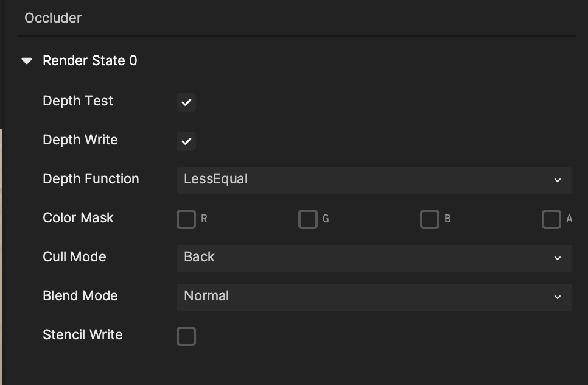Viewport: 588px width, 385px height.
Task: Uncheck the Depth Test checkbox
Action: click(186, 102)
